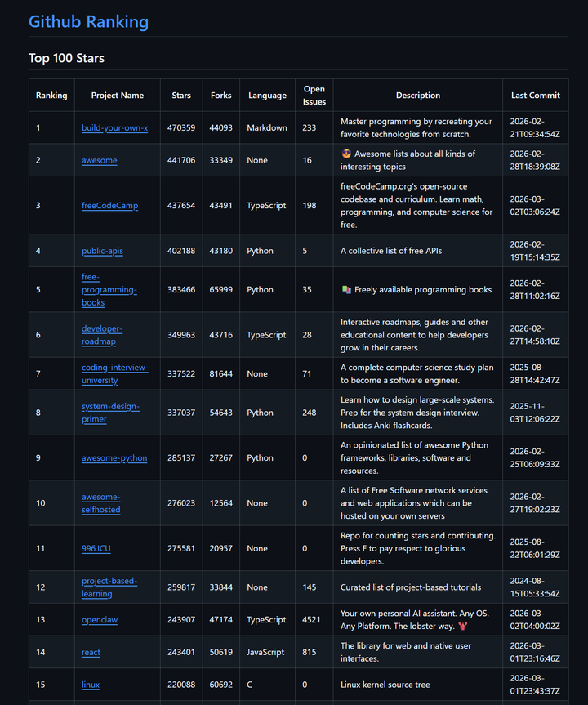Open the free-programming-books link

click(109, 289)
